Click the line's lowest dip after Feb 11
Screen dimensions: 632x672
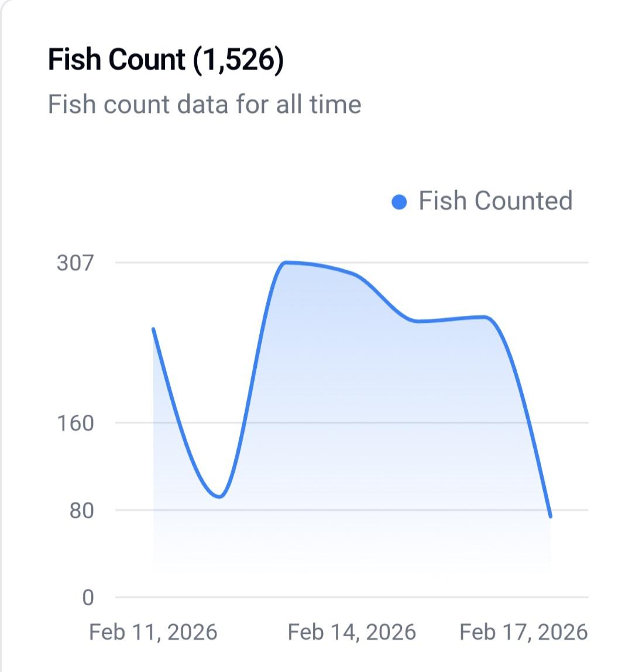219,497
